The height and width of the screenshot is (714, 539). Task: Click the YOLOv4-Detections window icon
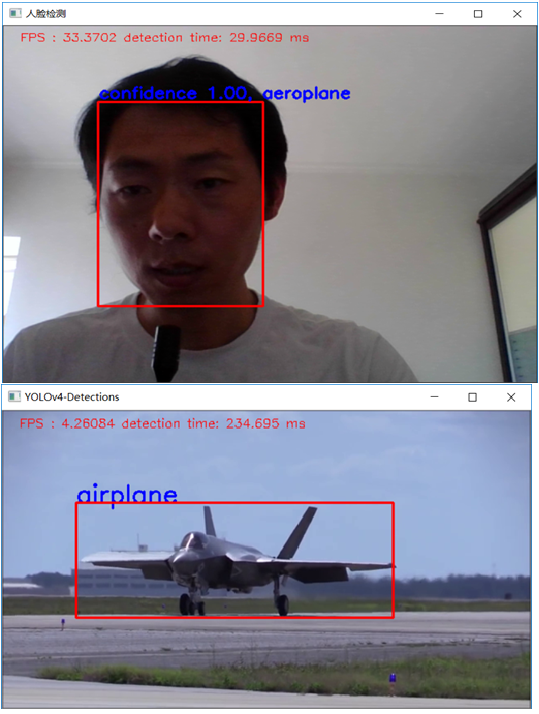pyautogui.click(x=14, y=397)
